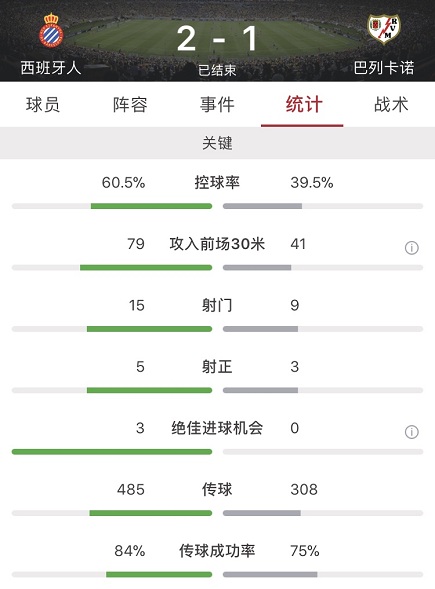435x589 pixels.
Task: Open the 事件 tab
Action: (x=217, y=104)
